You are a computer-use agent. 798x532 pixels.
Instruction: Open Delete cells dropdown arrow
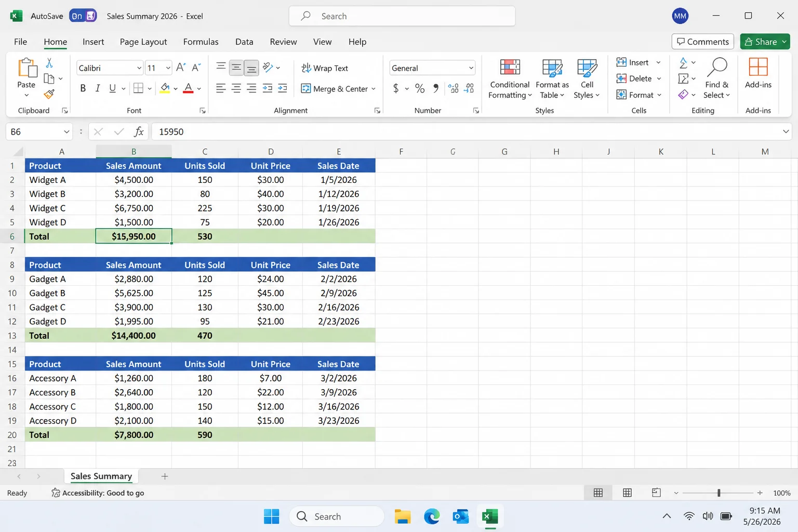pyautogui.click(x=659, y=79)
